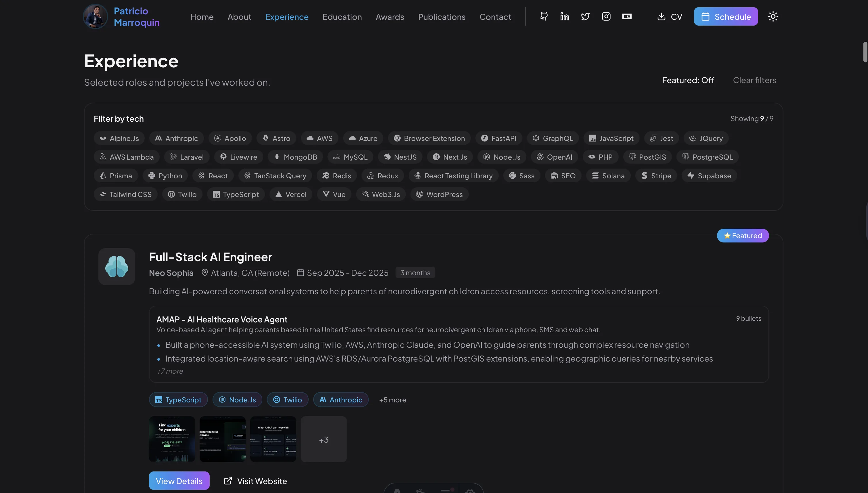Filter by TanStack Query
868x493 pixels.
point(275,175)
